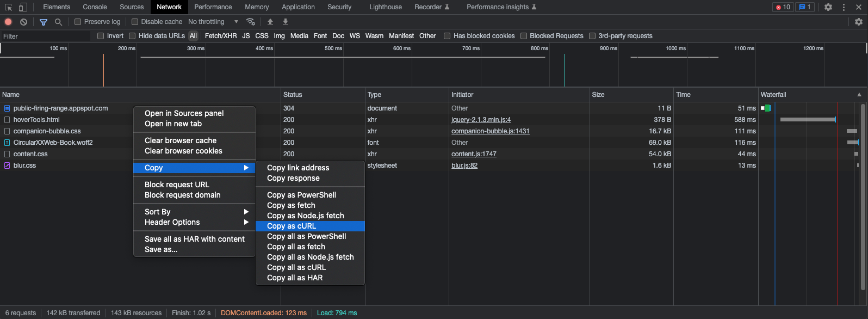Filter requests by Fetch/XHR type
Image resolution: width=868 pixels, height=319 pixels.
220,36
